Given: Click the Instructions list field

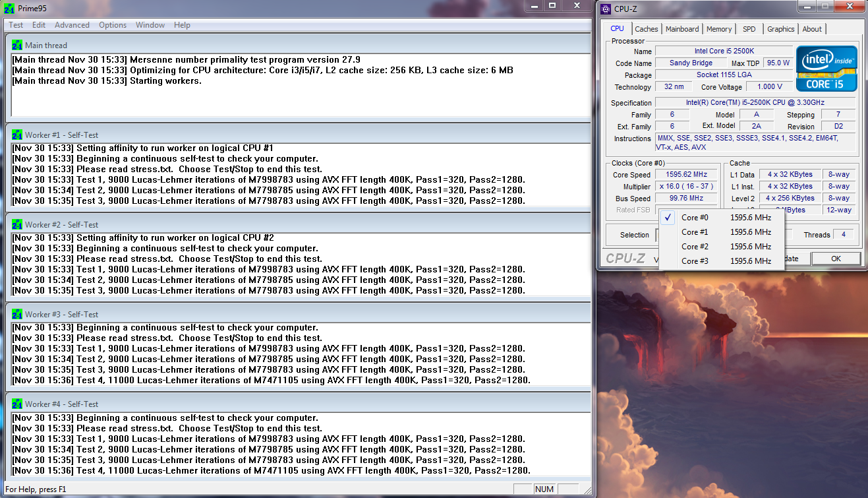Looking at the screenshot, I should coord(755,142).
